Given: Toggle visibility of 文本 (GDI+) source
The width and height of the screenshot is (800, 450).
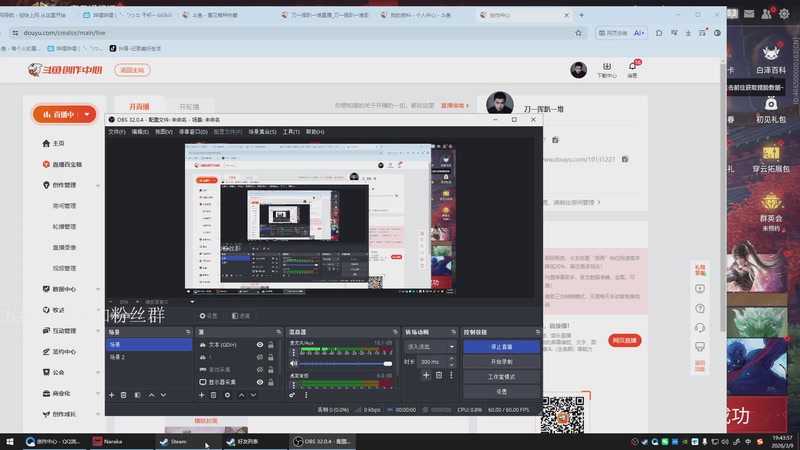Looking at the screenshot, I should coord(260,345).
